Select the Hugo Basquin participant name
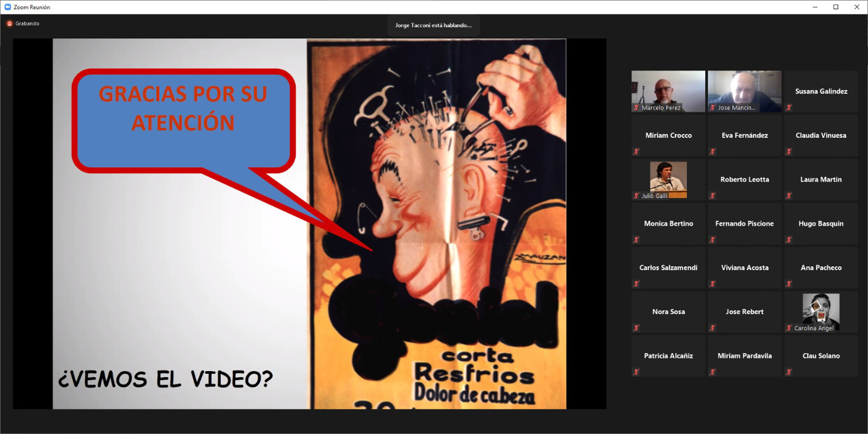Screen dimensions: 868x434 [821, 224]
